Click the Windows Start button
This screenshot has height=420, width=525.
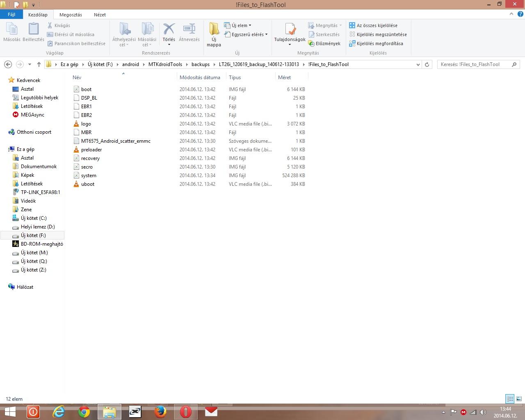(x=10, y=412)
